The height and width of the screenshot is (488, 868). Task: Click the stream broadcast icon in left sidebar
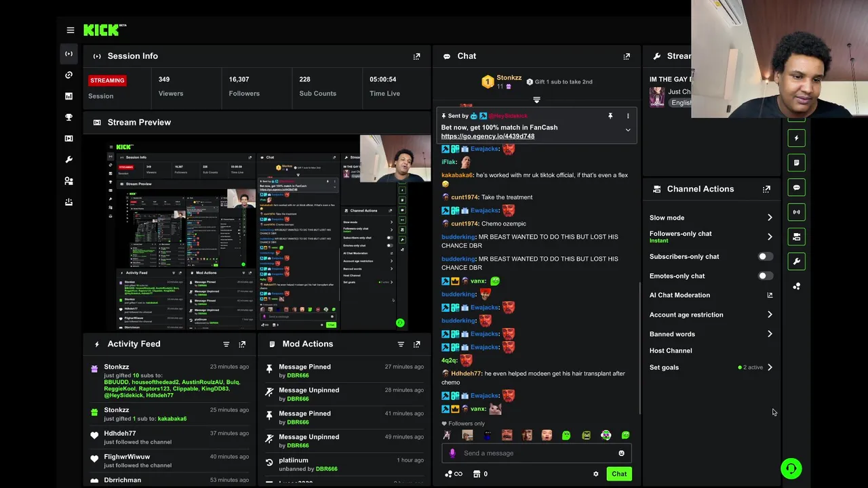click(68, 54)
